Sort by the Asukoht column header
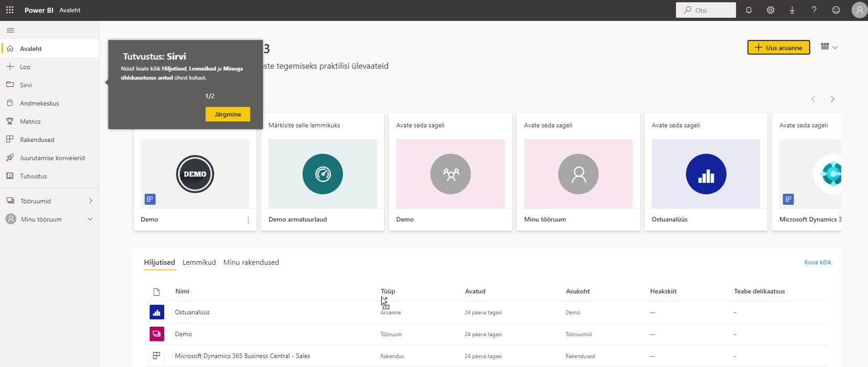 [x=578, y=291]
